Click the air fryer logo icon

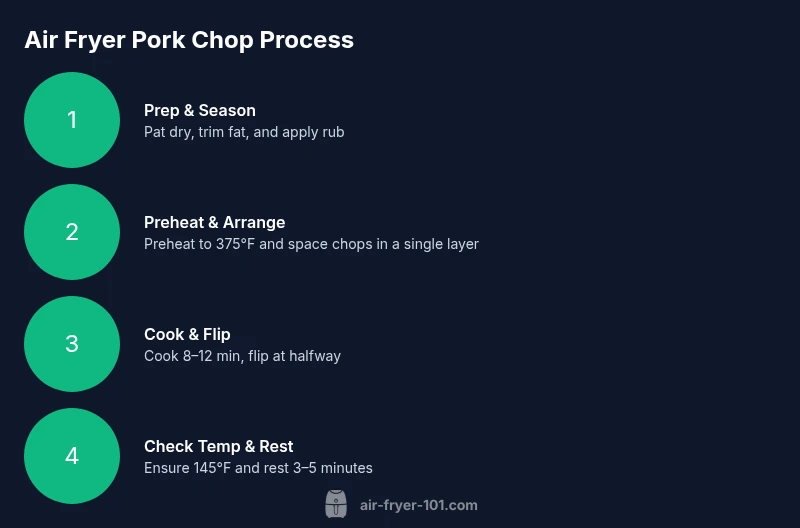coord(336,504)
